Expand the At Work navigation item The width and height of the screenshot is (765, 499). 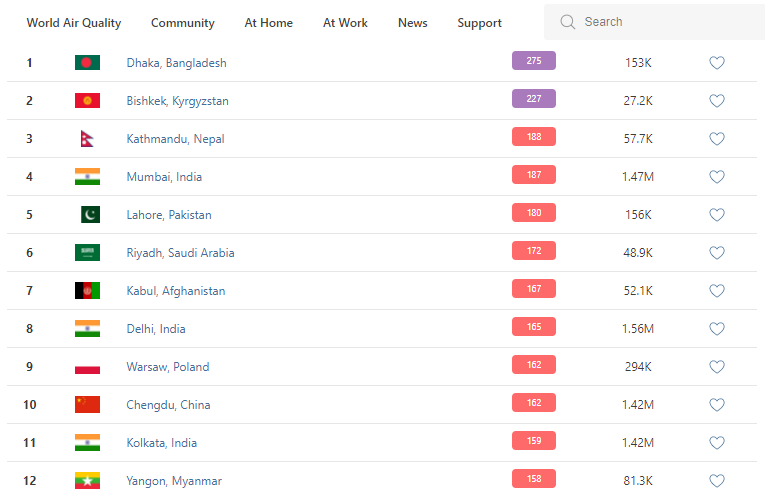coord(345,23)
